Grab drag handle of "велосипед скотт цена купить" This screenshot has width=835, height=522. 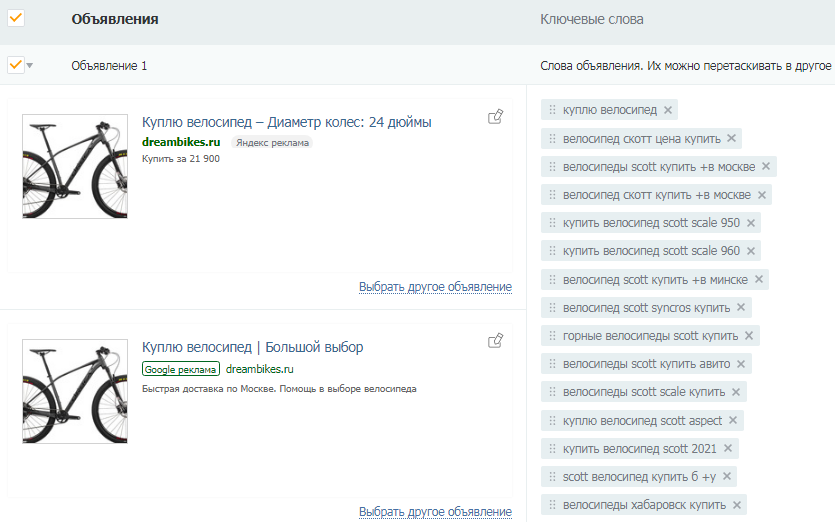552,138
